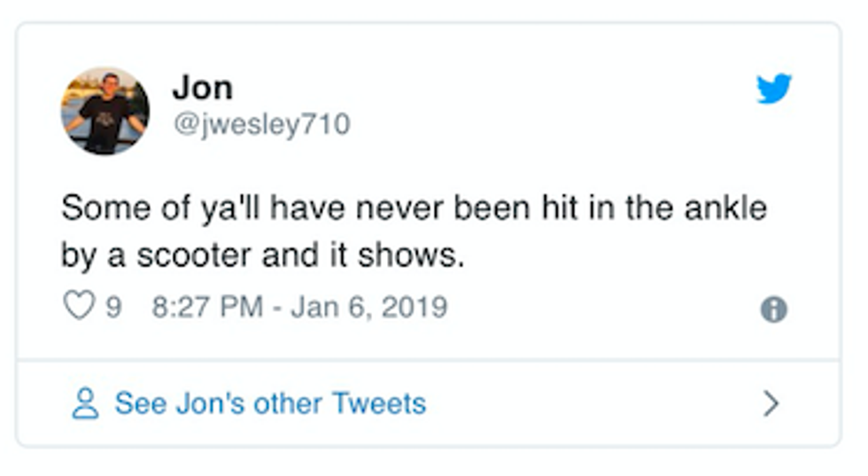
Task: Expand the right chevron arrow in footer
Action: (x=771, y=404)
